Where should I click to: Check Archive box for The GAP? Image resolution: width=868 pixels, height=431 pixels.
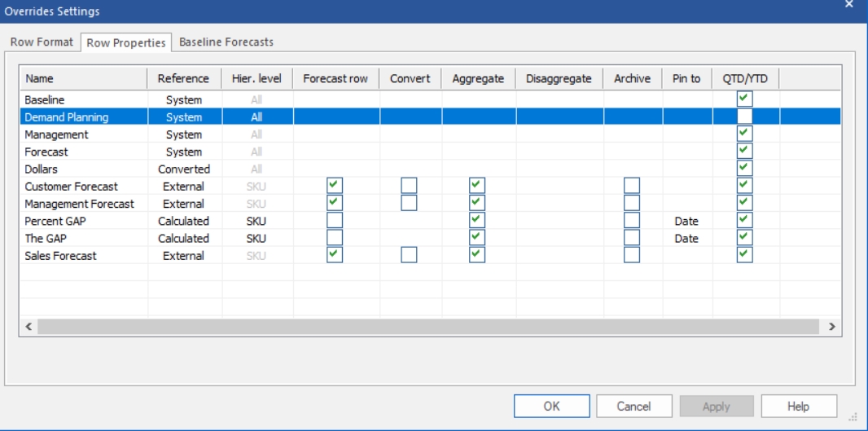[x=632, y=238]
